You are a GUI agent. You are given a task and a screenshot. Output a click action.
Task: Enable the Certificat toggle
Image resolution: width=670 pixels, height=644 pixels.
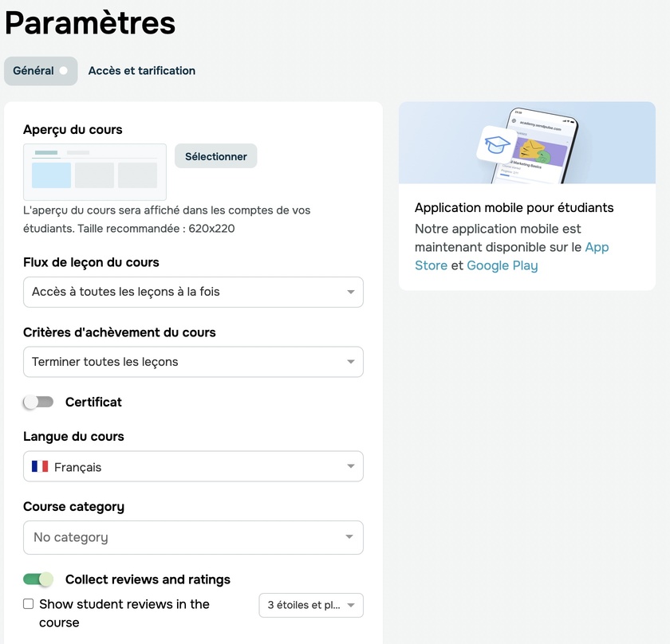[38, 402]
